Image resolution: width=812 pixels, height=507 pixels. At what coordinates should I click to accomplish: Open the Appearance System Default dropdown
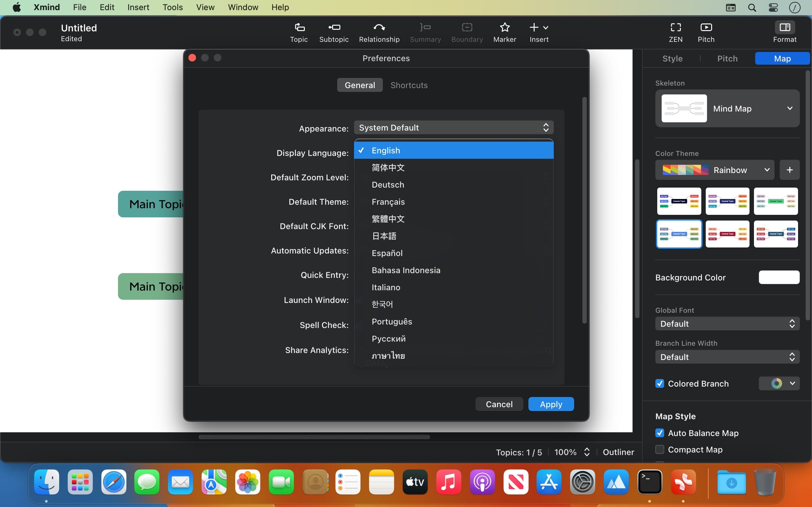(x=453, y=128)
